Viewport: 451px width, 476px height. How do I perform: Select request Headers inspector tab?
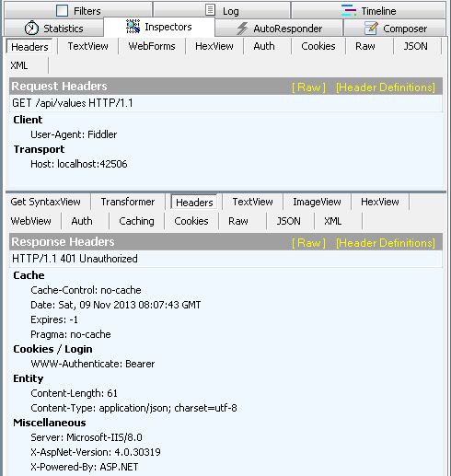[29, 47]
